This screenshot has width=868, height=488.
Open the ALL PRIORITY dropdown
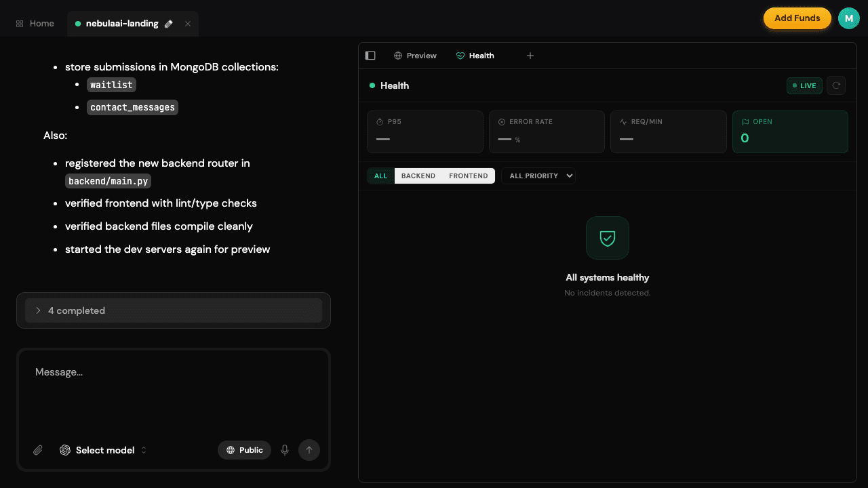[x=538, y=176]
